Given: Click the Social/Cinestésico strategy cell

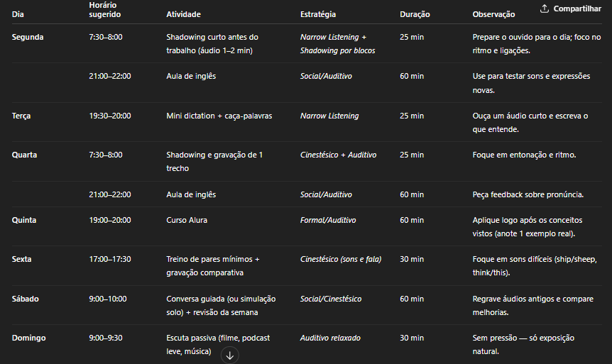Looking at the screenshot, I should click(331, 299).
